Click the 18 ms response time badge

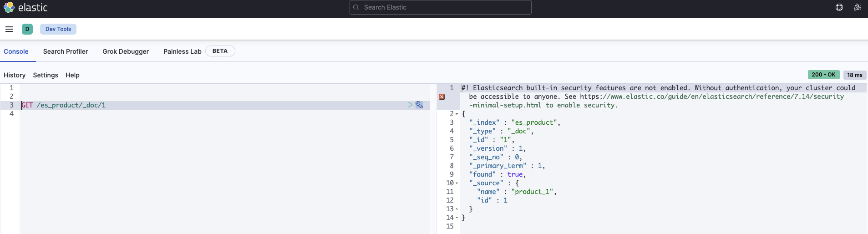[x=855, y=75]
